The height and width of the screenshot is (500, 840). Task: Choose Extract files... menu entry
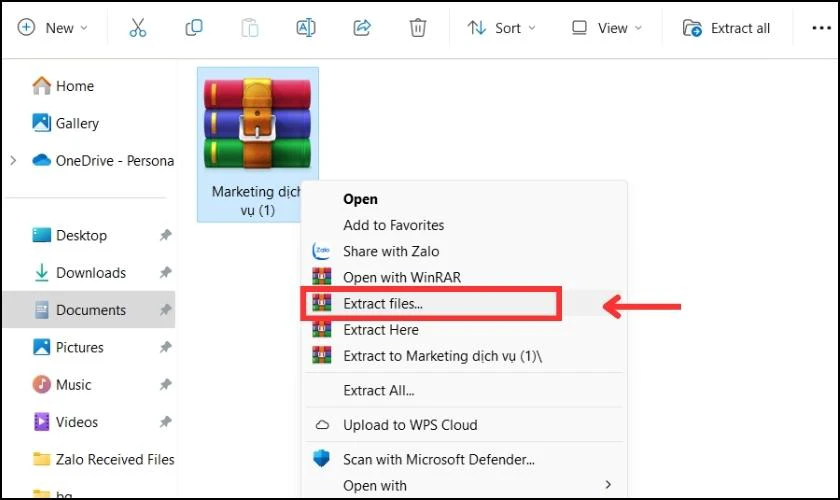[x=464, y=303]
